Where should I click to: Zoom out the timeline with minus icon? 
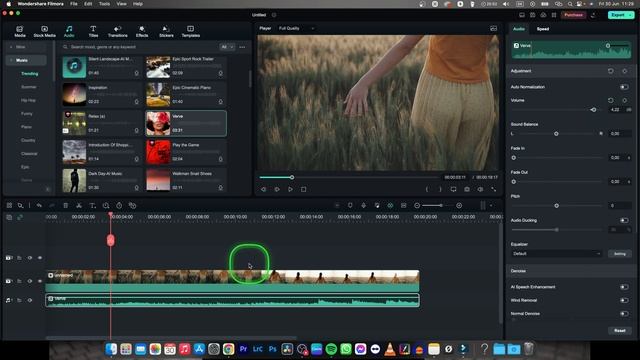pyautogui.click(x=417, y=205)
